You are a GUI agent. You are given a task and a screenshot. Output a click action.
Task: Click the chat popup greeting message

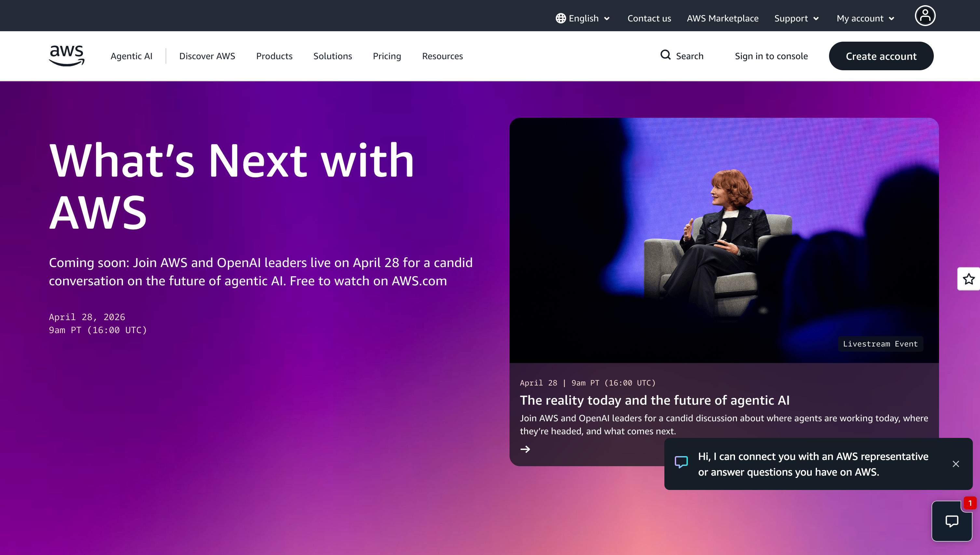[x=813, y=464]
